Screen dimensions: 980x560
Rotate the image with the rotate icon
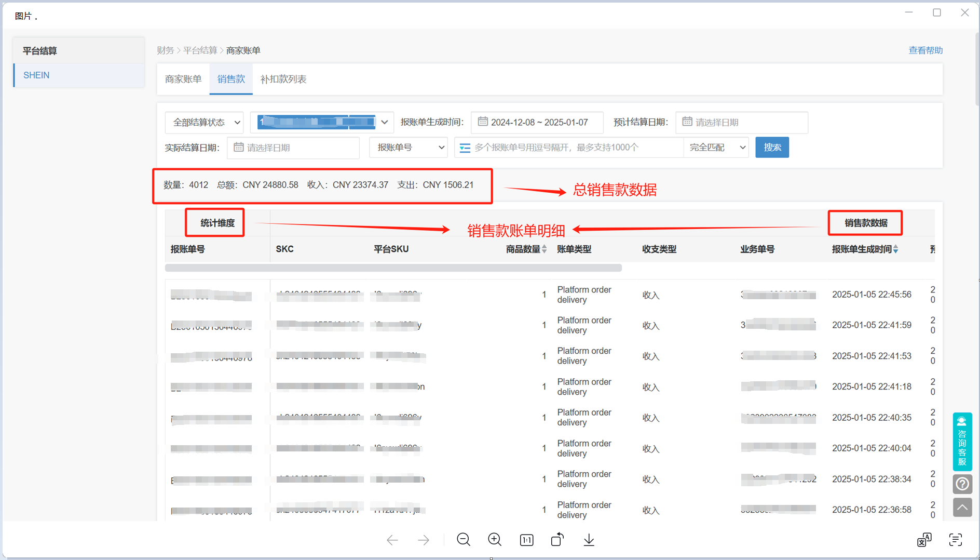click(x=557, y=540)
